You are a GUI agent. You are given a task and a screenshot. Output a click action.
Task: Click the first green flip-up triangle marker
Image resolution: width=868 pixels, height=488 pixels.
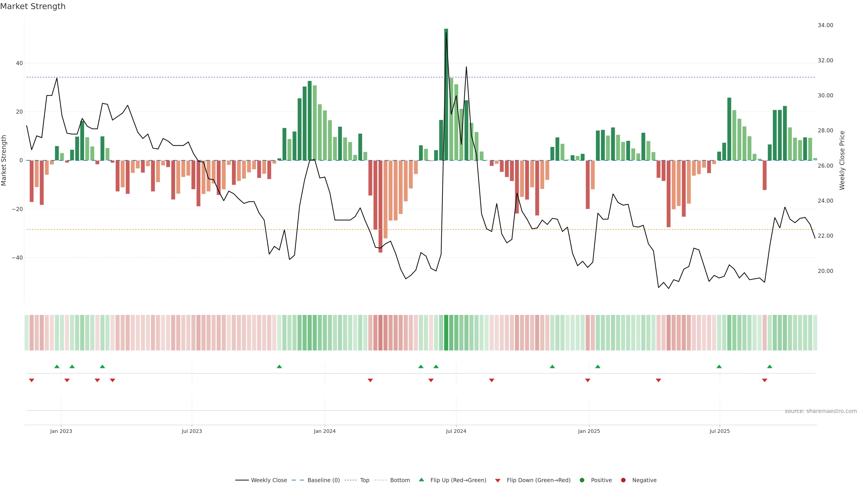point(57,366)
